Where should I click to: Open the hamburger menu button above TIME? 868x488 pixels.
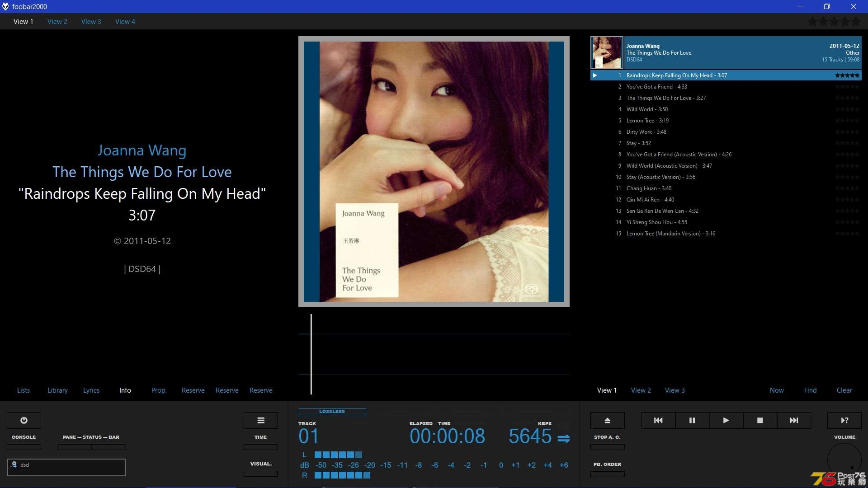click(261, 420)
